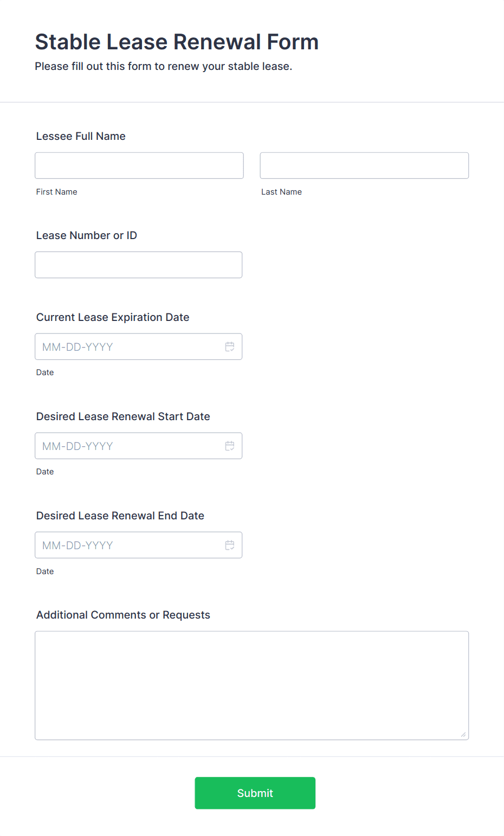
Task: Click the First Name sublabel
Action: point(57,192)
